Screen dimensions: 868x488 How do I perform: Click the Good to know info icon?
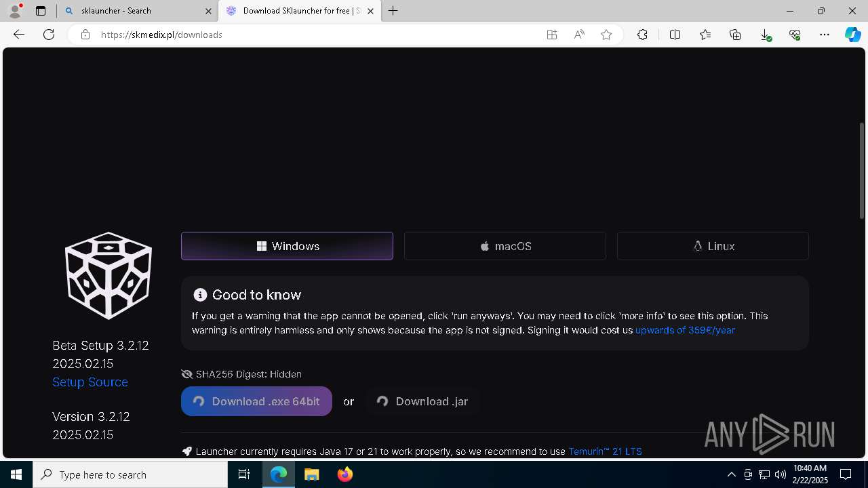(x=200, y=295)
